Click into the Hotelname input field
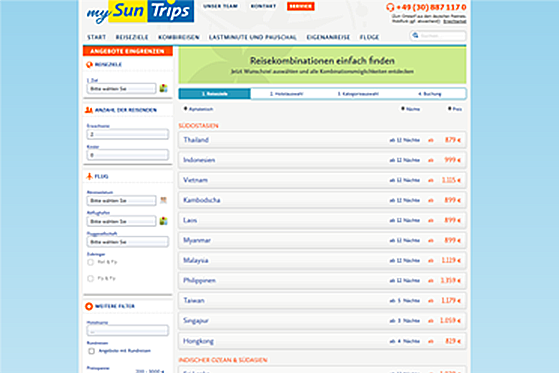Viewport: 559px width, 373px height. (128, 331)
